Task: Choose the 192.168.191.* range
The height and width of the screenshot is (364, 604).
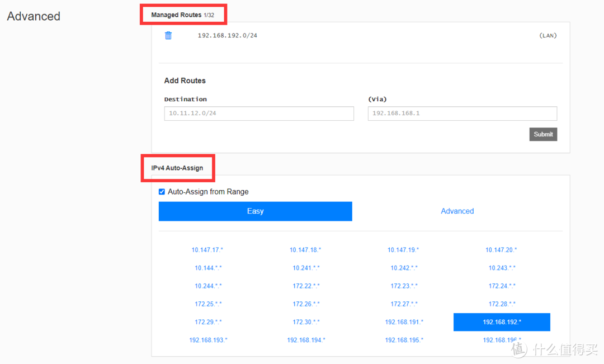Action: (404, 322)
